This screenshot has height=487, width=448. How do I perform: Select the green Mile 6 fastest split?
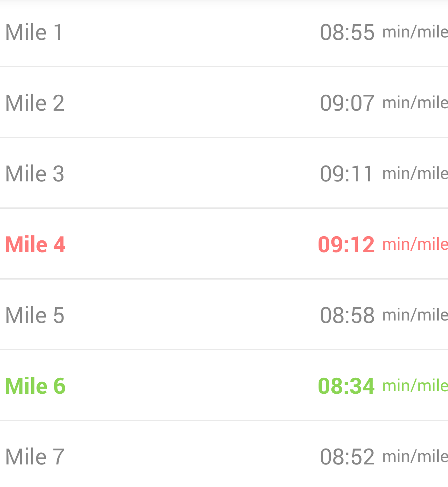tap(35, 386)
